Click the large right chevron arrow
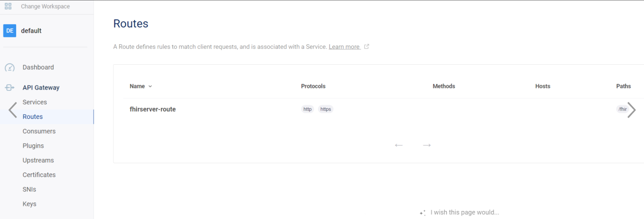 click(x=632, y=110)
